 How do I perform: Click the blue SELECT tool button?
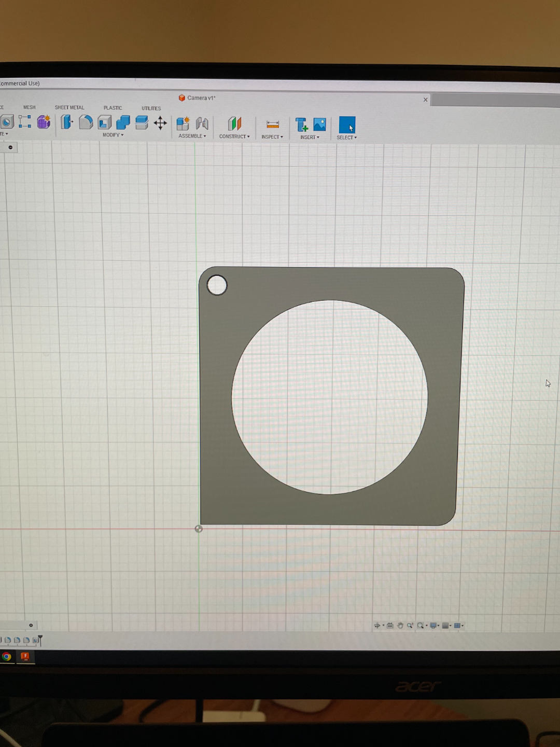[x=347, y=125]
